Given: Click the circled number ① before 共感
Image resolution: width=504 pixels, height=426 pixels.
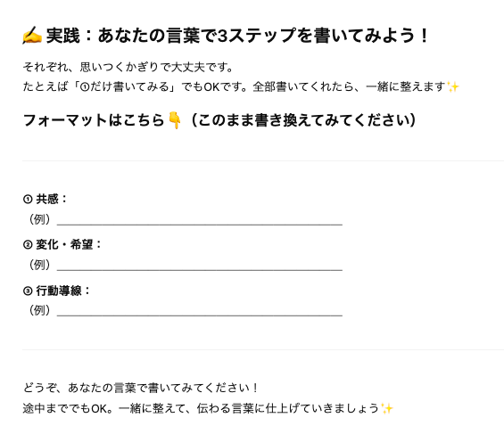Looking at the screenshot, I should click(x=28, y=200).
